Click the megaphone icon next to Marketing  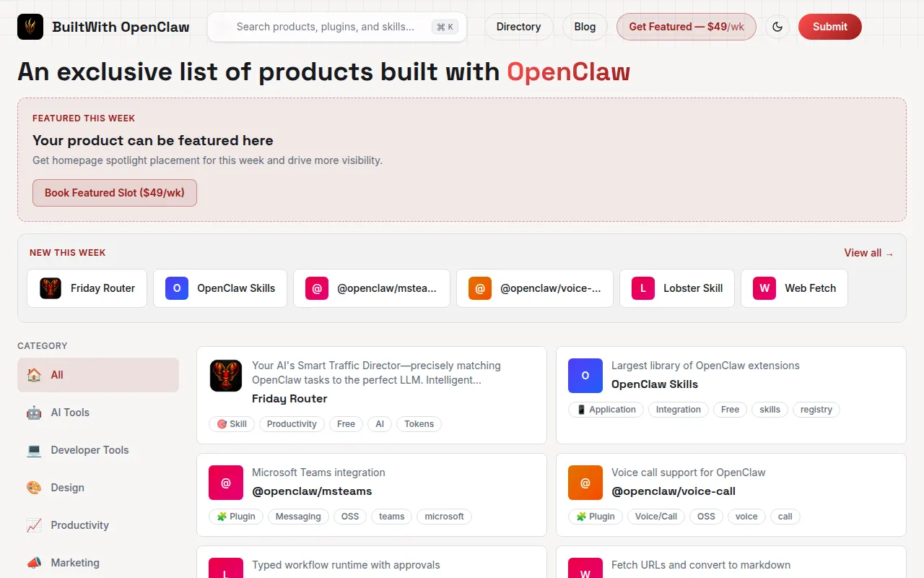pos(34,563)
